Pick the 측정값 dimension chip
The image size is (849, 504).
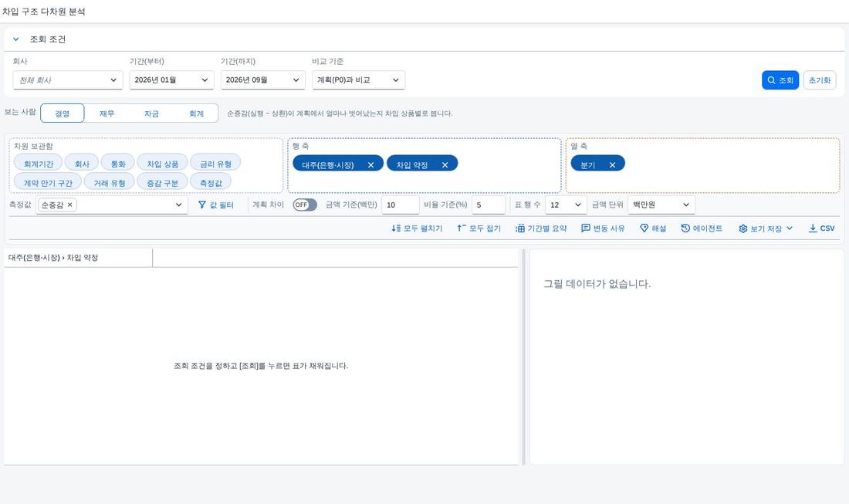(x=211, y=182)
